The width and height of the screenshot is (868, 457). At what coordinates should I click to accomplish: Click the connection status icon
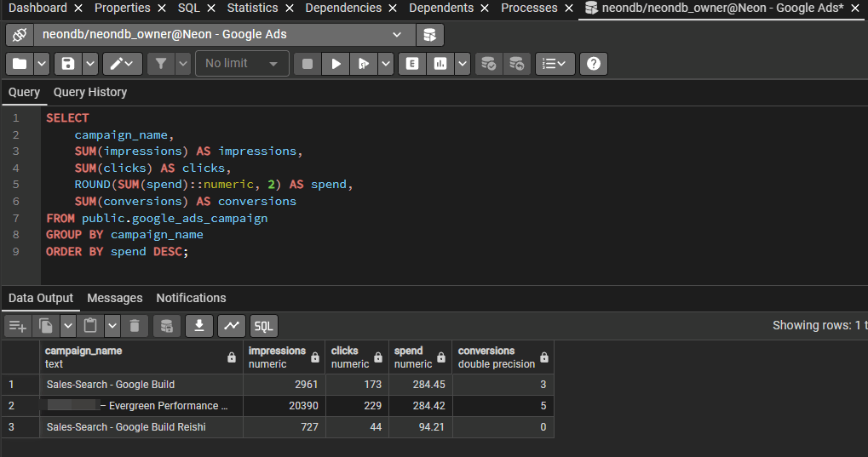20,35
